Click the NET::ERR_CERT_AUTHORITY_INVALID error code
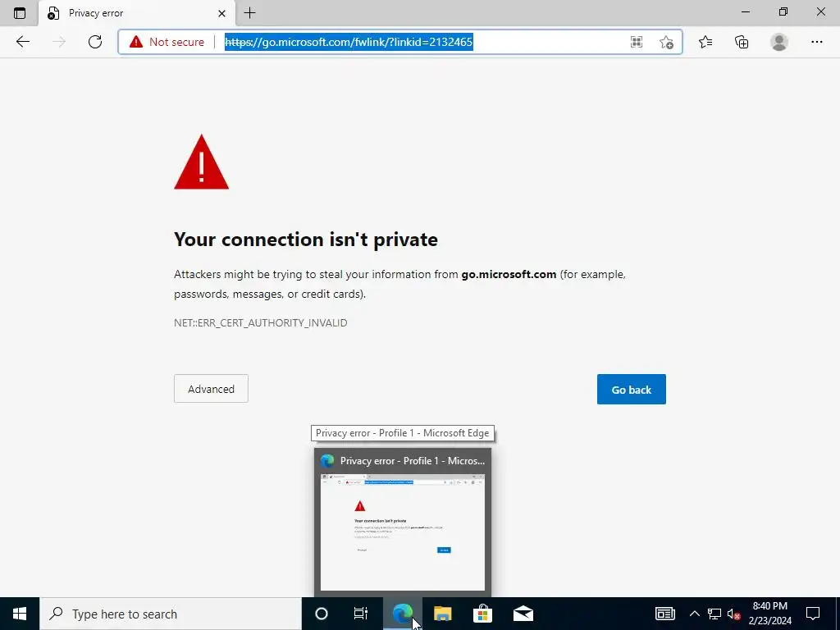Viewport: 840px width, 630px height. pyautogui.click(x=260, y=322)
